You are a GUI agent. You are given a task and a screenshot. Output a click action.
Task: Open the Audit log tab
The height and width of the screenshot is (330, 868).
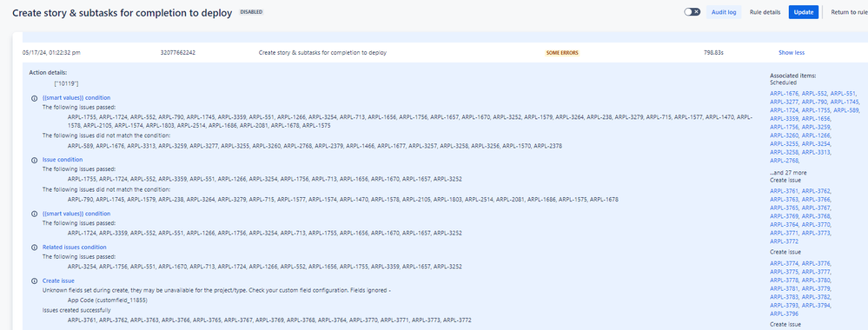point(724,11)
